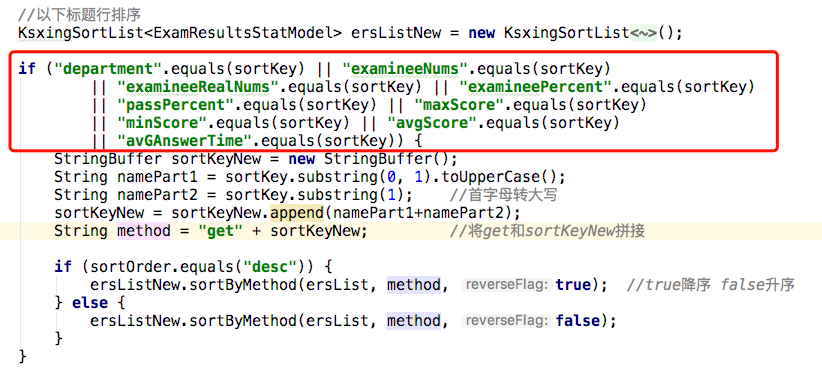Click the sortOrder variable
822x375 pixels.
[131, 267]
